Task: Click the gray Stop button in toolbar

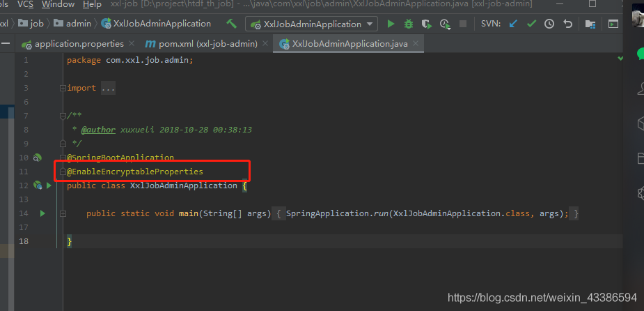Action: [463, 24]
